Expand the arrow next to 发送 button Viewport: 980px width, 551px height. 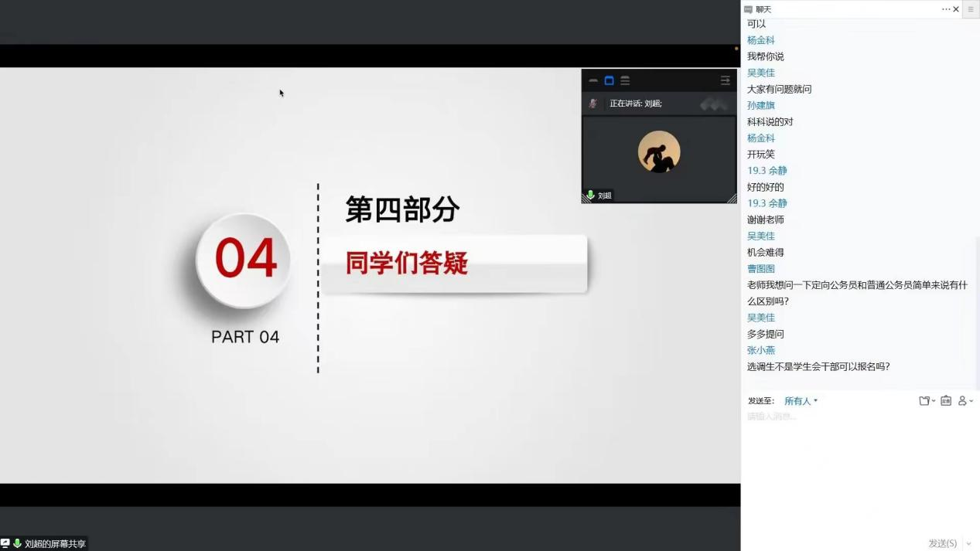(x=969, y=544)
